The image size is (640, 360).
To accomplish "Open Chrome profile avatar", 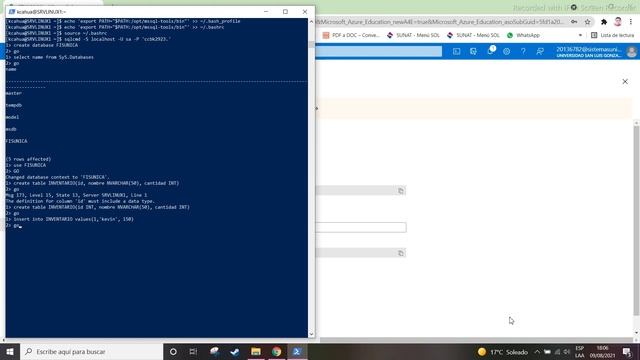I will tap(618, 22).
